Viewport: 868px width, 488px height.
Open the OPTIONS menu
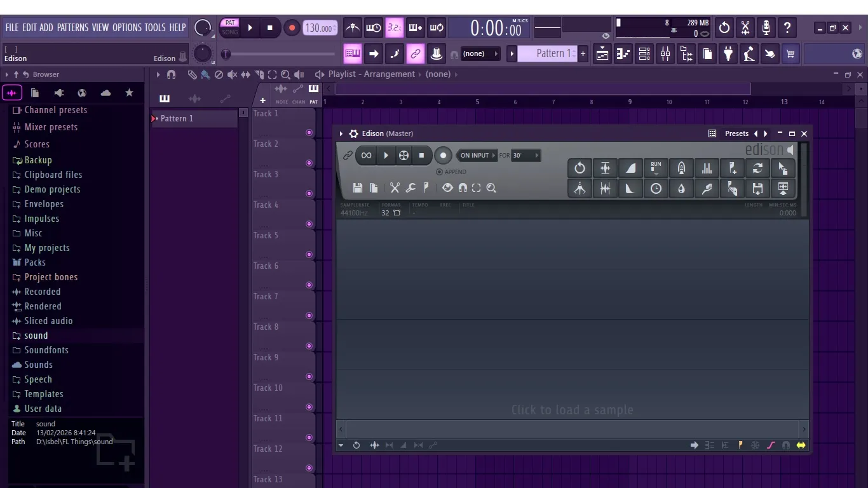127,27
